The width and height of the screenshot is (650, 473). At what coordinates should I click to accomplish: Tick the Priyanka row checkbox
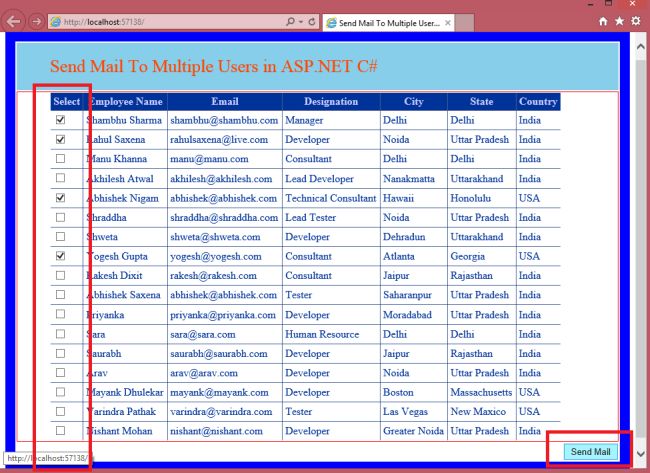[x=61, y=314]
